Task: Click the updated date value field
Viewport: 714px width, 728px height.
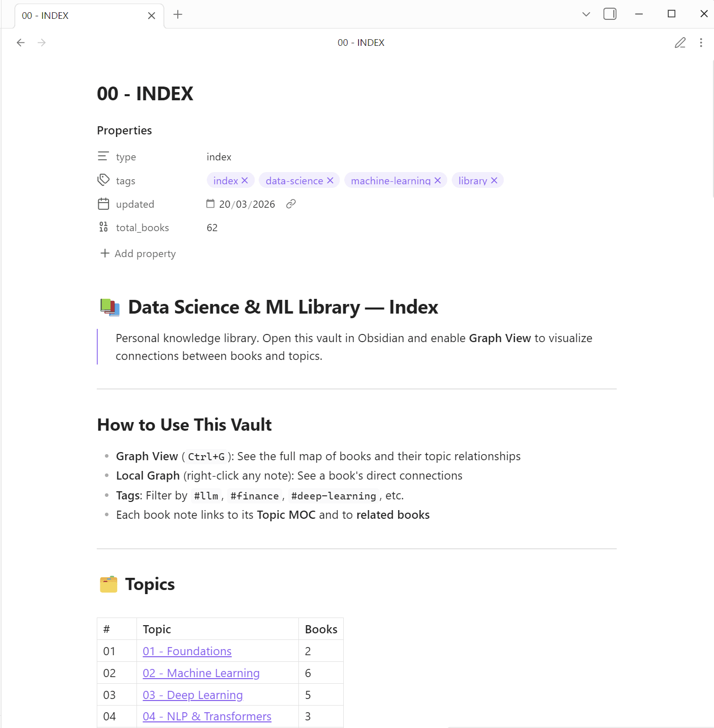Action: coord(246,204)
